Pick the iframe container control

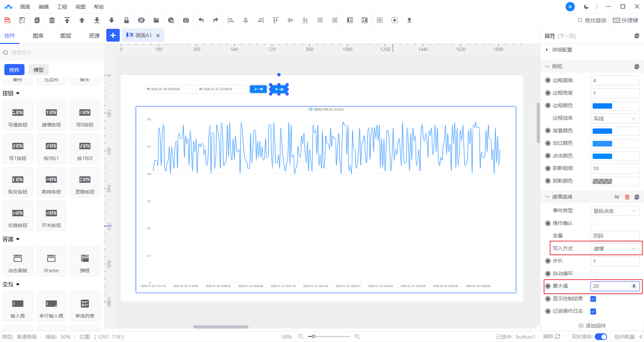[51, 259]
